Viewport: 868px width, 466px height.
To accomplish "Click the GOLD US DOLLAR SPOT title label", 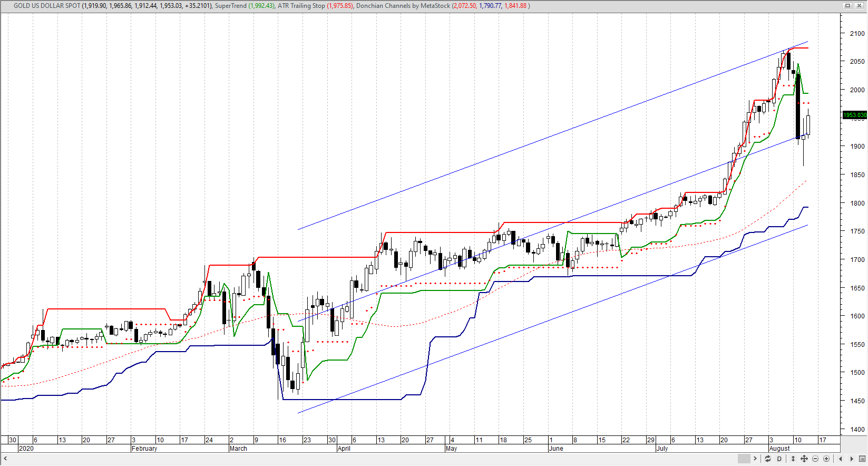I will pos(47,6).
